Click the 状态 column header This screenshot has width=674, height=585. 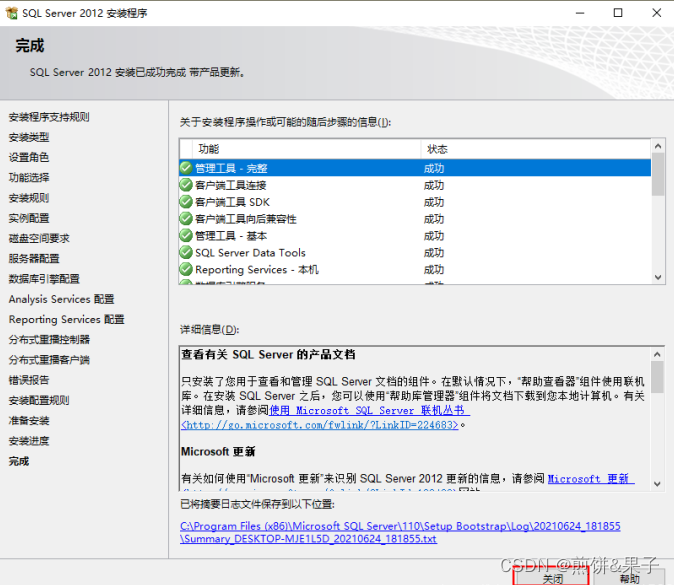(536, 149)
